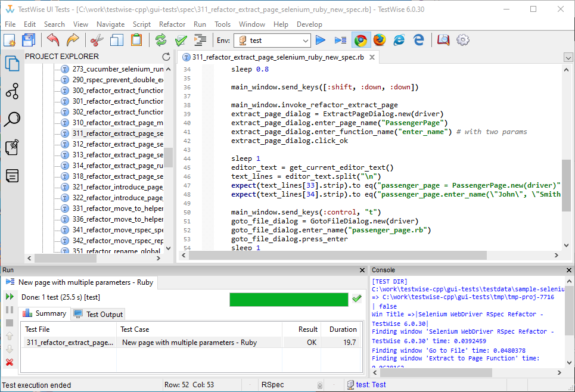Click the Project Explorer vertical scrollbar
The width and height of the screenshot is (575, 392).
pyautogui.click(x=168, y=158)
